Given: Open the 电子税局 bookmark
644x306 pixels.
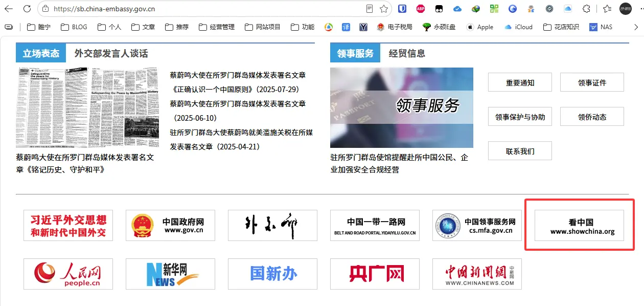Looking at the screenshot, I should pos(395,27).
